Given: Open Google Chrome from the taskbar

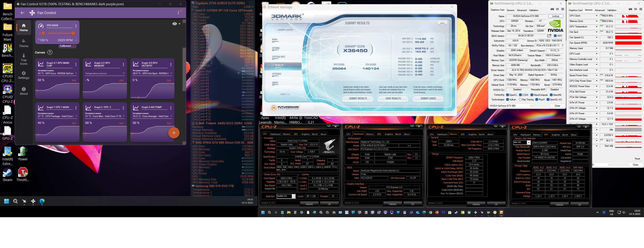Looking at the screenshot, I should pos(430,213).
